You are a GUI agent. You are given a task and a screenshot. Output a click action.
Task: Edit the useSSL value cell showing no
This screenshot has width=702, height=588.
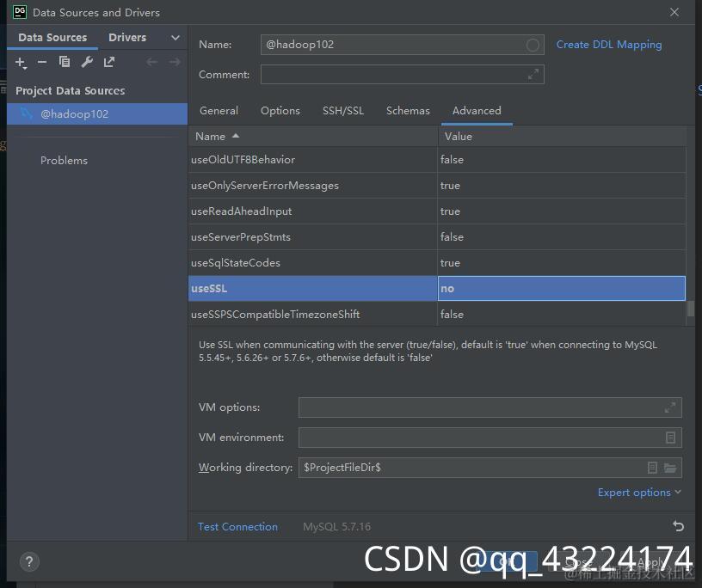(562, 288)
